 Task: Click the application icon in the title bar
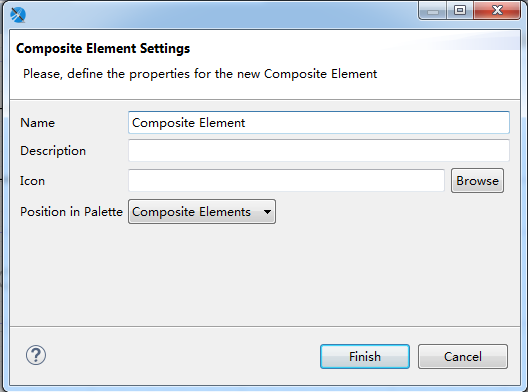pyautogui.click(x=18, y=15)
